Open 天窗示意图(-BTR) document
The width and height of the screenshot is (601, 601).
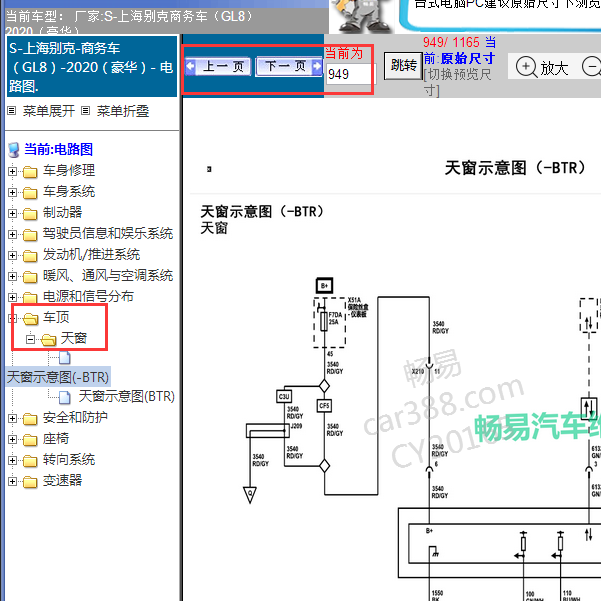(x=58, y=378)
